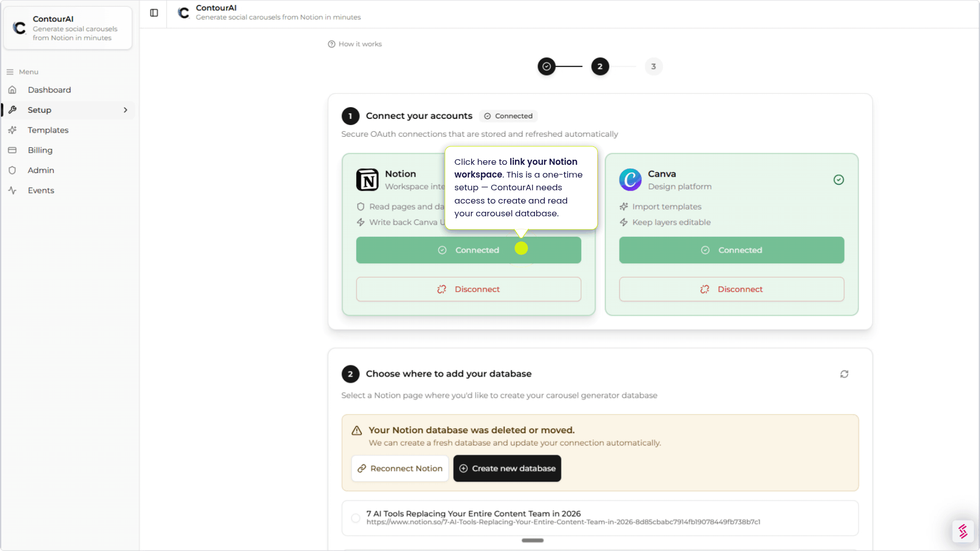Open the Events section
The image size is (980, 551).
pyautogui.click(x=41, y=190)
